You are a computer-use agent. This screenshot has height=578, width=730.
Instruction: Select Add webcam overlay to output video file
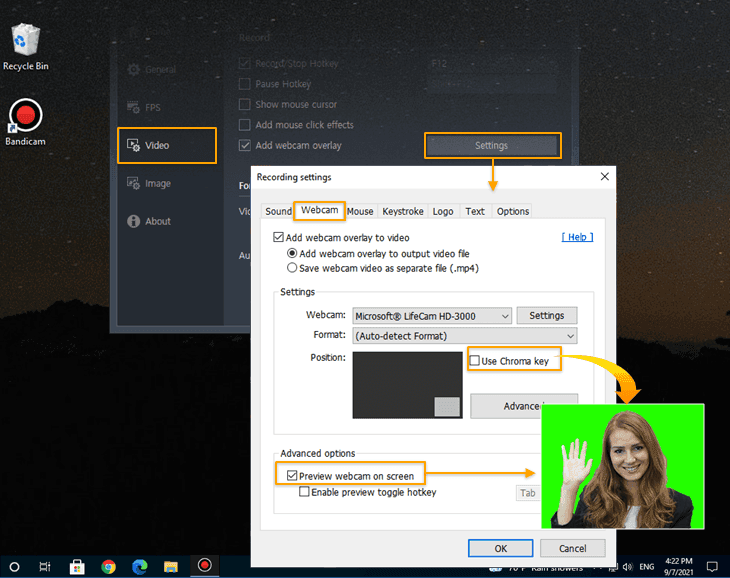coord(292,253)
